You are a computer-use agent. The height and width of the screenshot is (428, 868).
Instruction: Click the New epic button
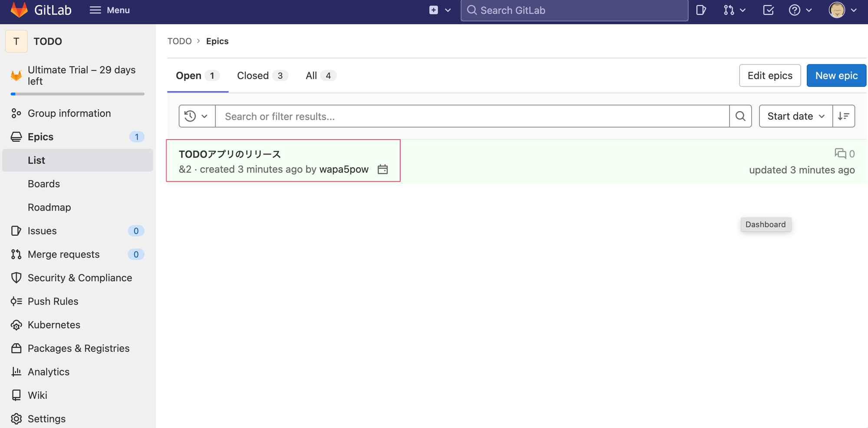pyautogui.click(x=836, y=76)
